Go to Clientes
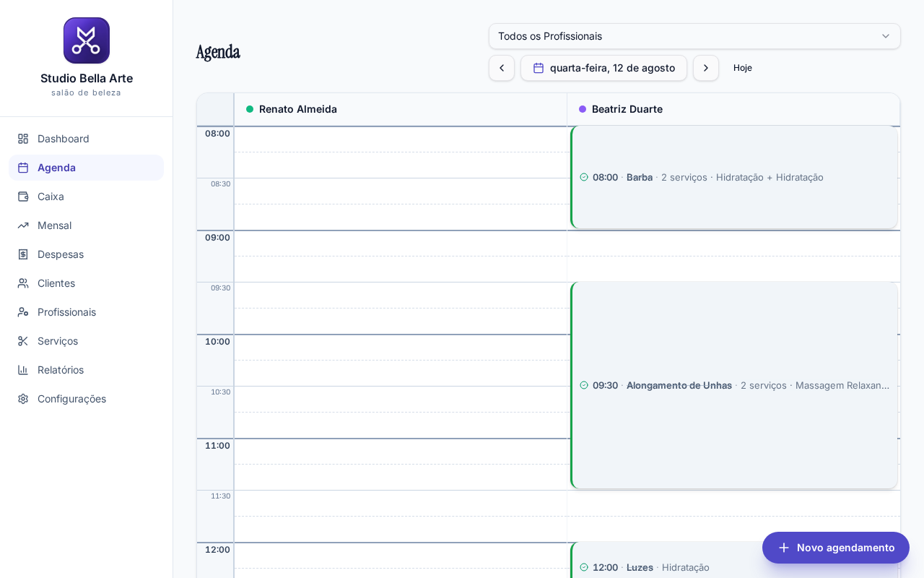 coord(87,283)
